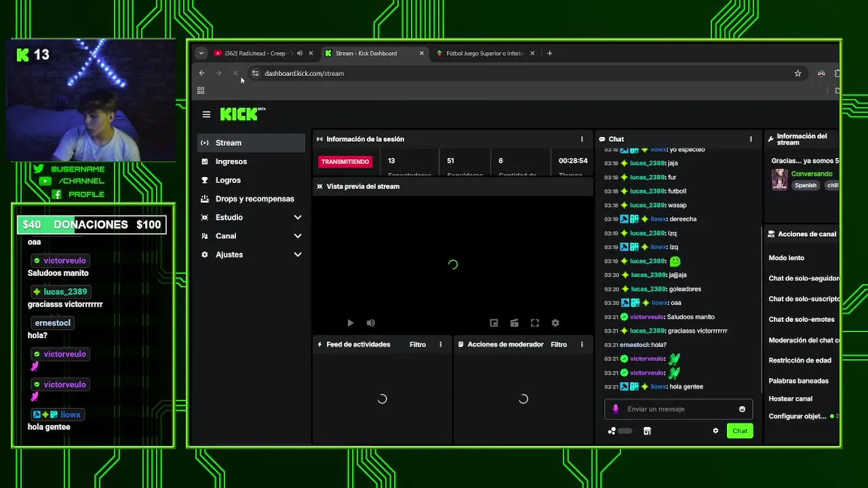
Task: Click the 00:28:54 stream time value
Action: coord(573,161)
